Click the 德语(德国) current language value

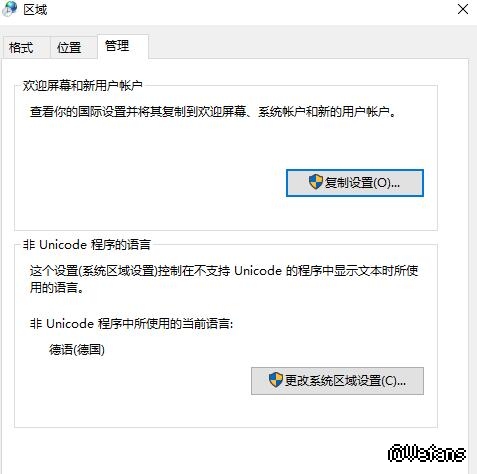pyautogui.click(x=77, y=350)
